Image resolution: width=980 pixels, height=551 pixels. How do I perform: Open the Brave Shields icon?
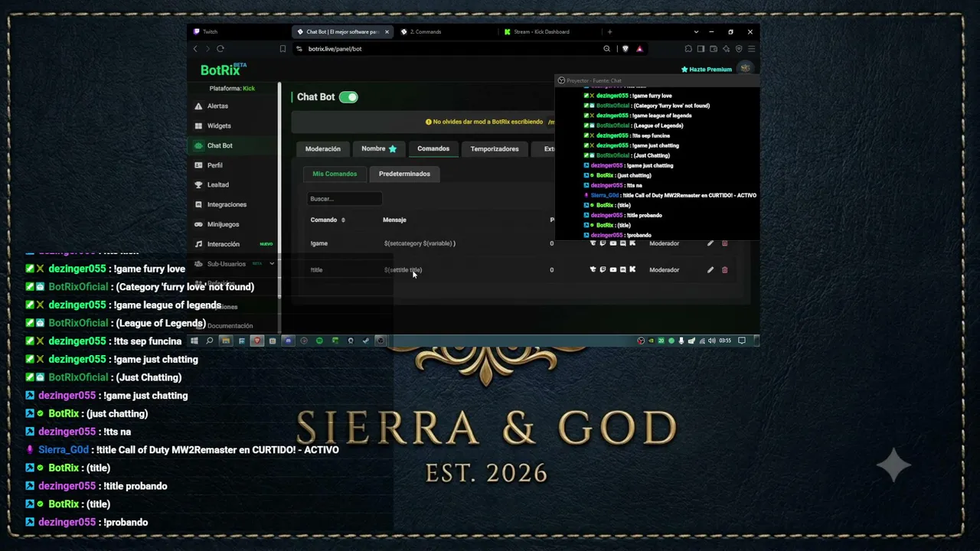(x=625, y=49)
